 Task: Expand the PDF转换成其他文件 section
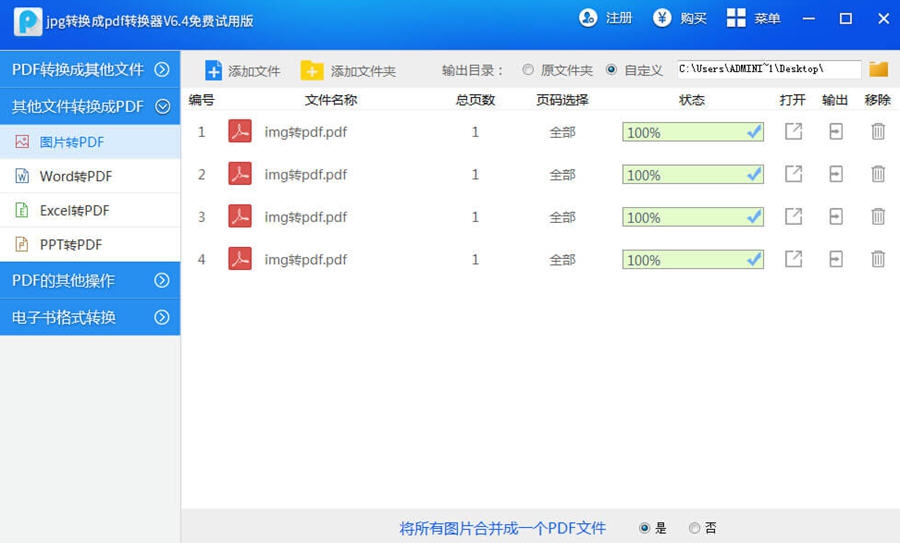coord(90,70)
